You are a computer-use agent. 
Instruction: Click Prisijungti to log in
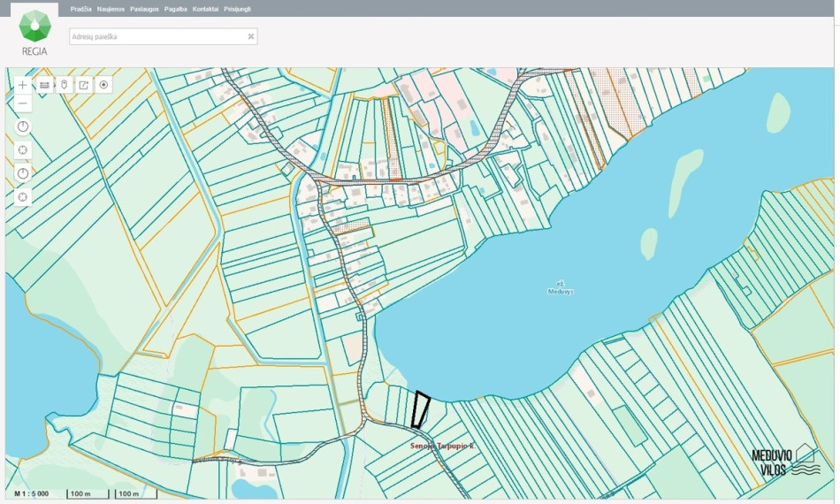pyautogui.click(x=237, y=9)
